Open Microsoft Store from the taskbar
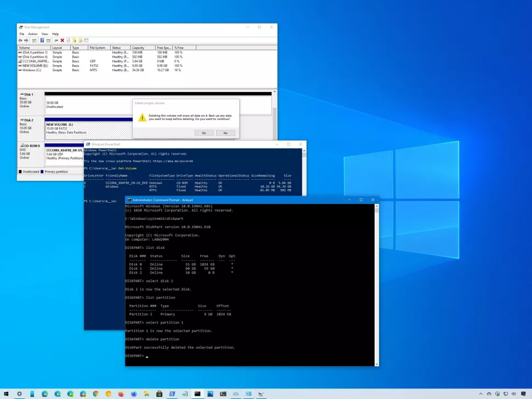 coord(159,394)
